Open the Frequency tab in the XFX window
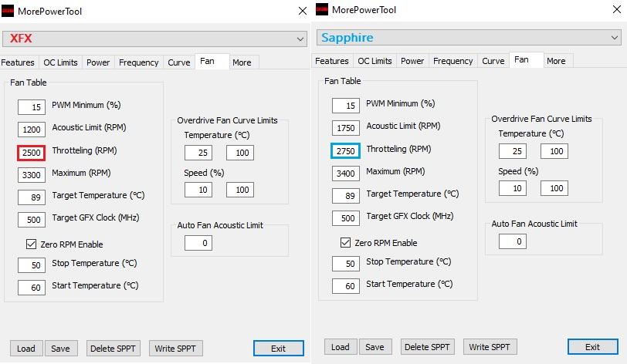 tap(139, 62)
